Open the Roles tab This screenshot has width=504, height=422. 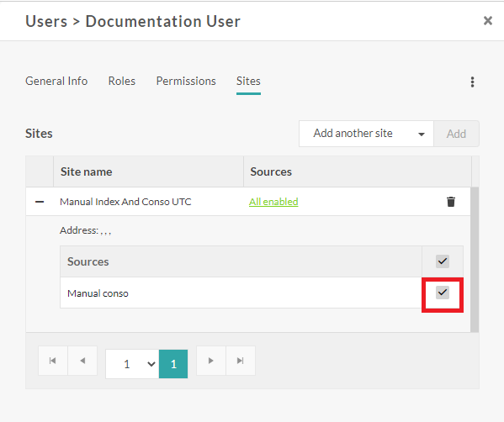coord(122,81)
